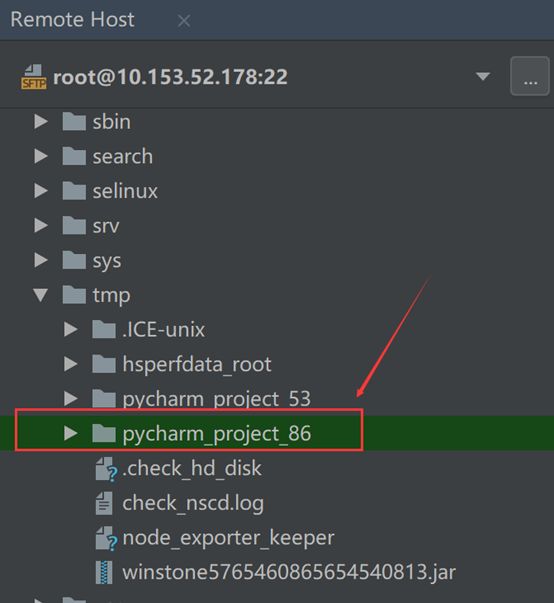
Task: Click the hsperfdata_root folder icon
Action: point(104,364)
